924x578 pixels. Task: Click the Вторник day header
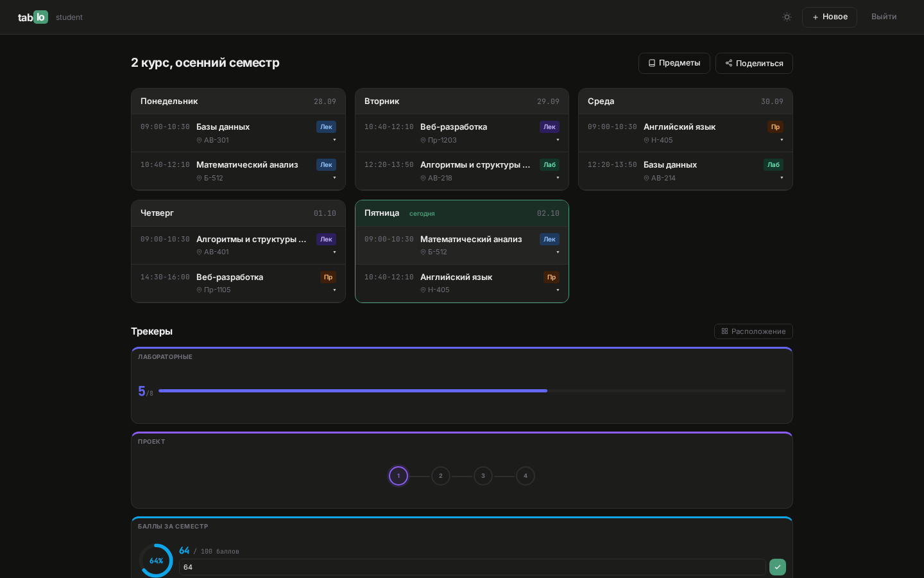pos(462,101)
